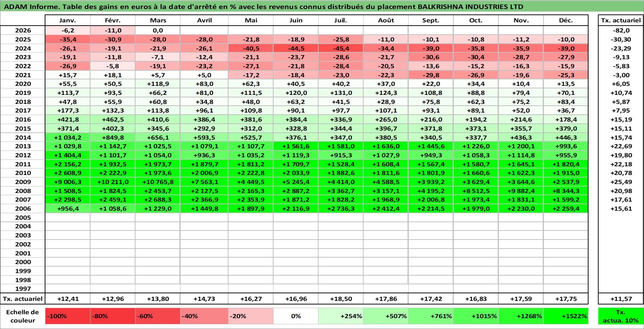The image size is (644, 329).
Task: Select the Févr. column header
Action: click(113, 20)
